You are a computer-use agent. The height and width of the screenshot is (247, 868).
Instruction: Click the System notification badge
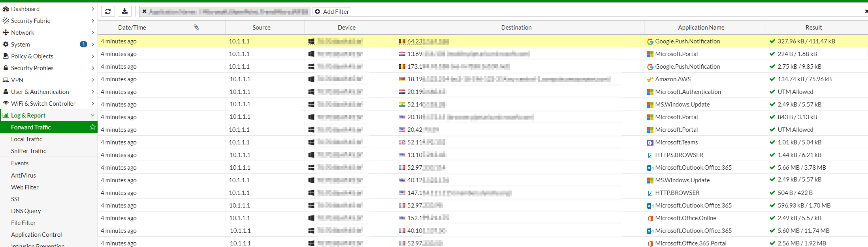[x=83, y=44]
